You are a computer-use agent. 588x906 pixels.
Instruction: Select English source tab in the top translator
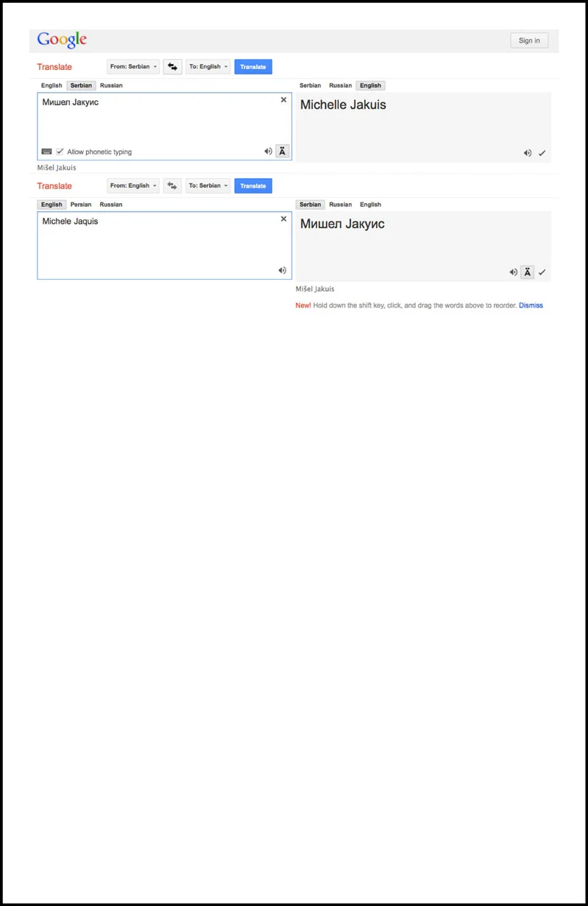[52, 85]
